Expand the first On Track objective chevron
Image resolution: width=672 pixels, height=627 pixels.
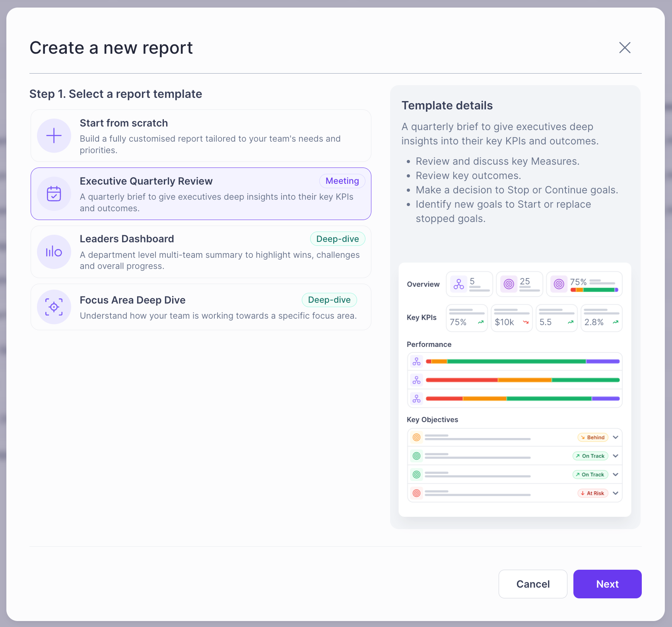tap(616, 456)
